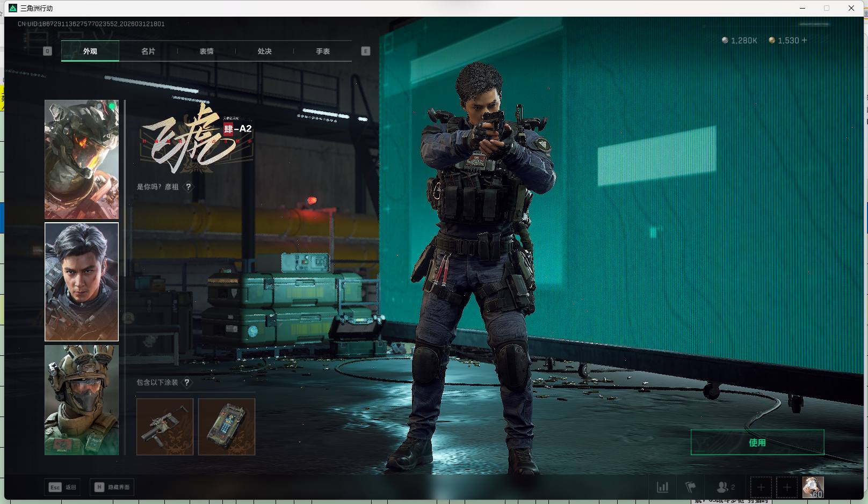Open help icon beside 包含以下涂装
This screenshot has height=504, width=868.
[x=186, y=383]
